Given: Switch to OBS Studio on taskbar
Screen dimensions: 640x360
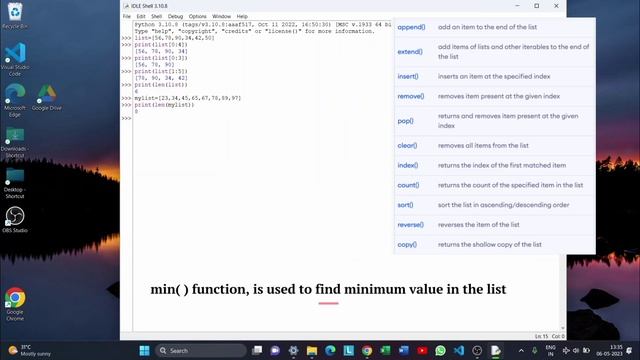Looking at the screenshot, I should coord(477,351).
